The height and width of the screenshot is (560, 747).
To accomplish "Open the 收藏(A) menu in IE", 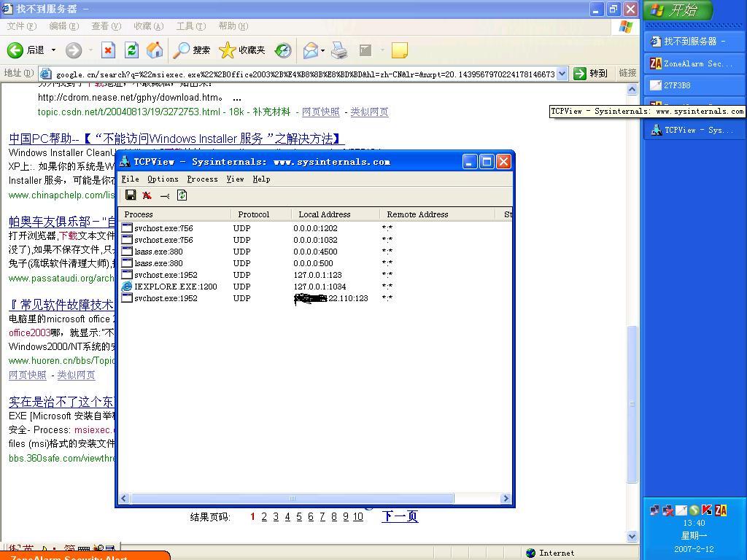I will [x=149, y=26].
